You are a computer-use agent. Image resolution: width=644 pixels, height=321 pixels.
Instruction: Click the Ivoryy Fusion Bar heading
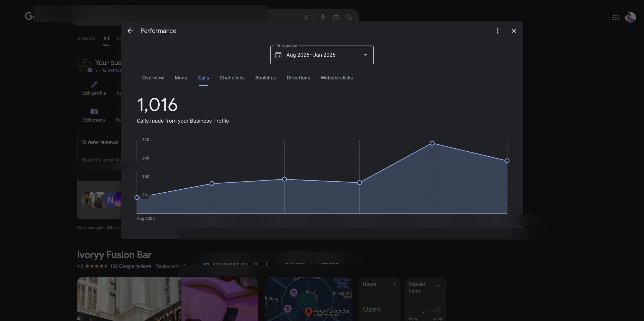click(x=114, y=255)
